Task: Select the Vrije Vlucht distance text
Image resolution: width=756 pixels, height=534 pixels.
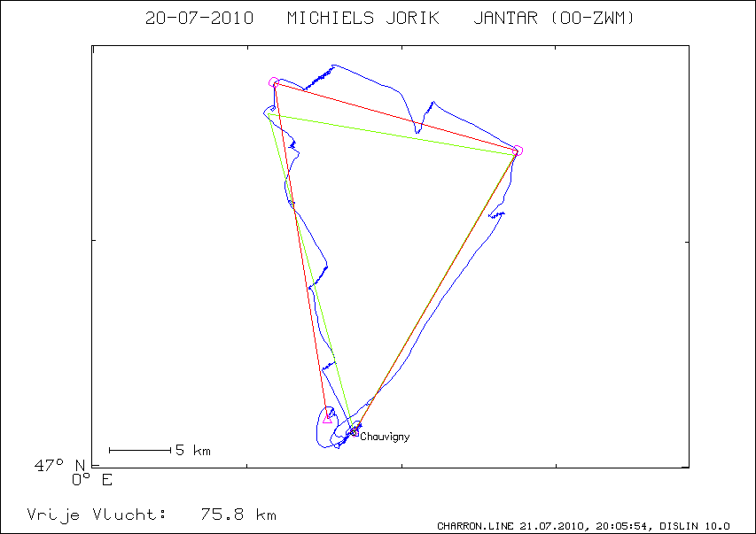Action: coord(97,515)
